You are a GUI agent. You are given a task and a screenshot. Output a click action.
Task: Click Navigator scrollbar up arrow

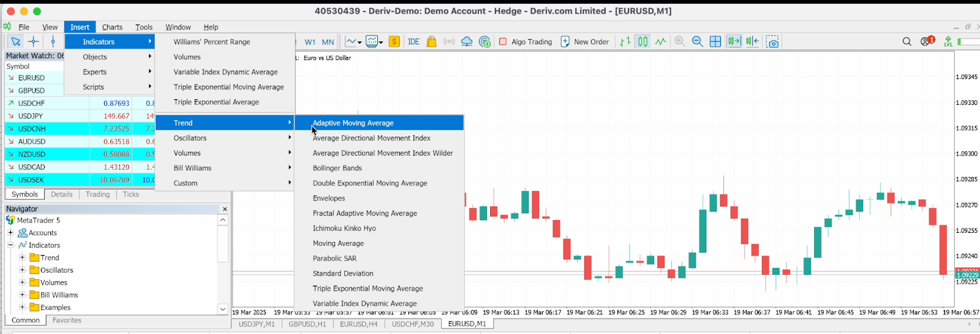pos(223,220)
